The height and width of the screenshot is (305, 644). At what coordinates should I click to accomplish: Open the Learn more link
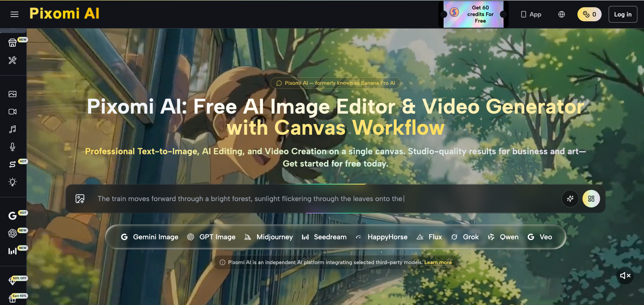tap(438, 262)
